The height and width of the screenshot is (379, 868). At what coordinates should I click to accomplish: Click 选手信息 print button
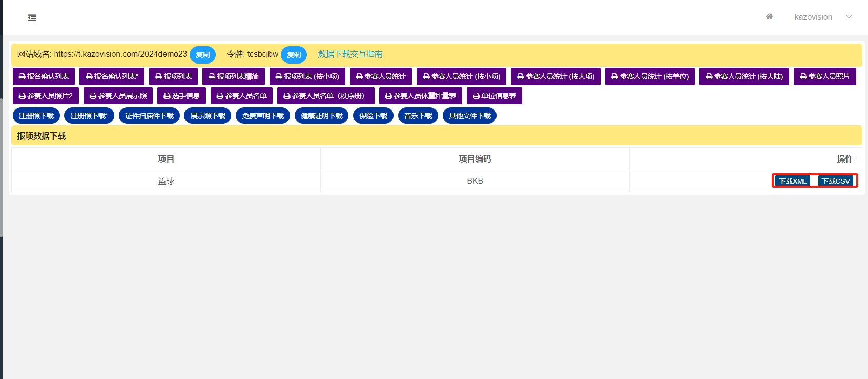[x=181, y=96]
